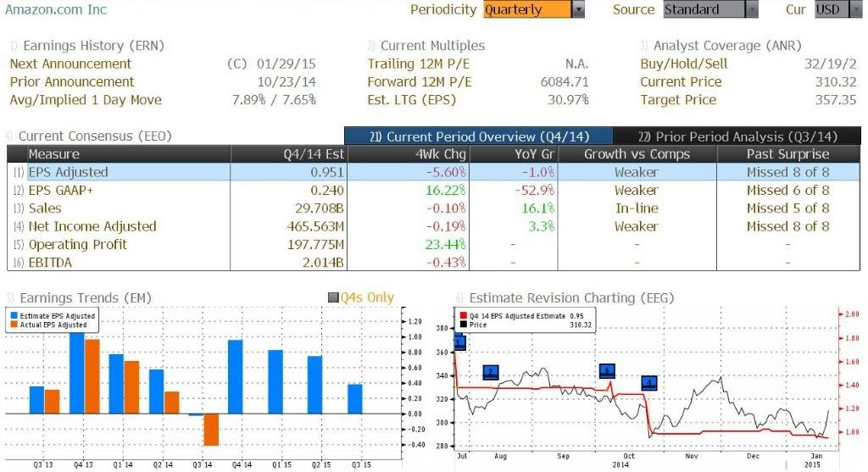Screen dimensions: 868x472
Task: Click the Amazon.com Inc security name
Action: click(x=56, y=9)
